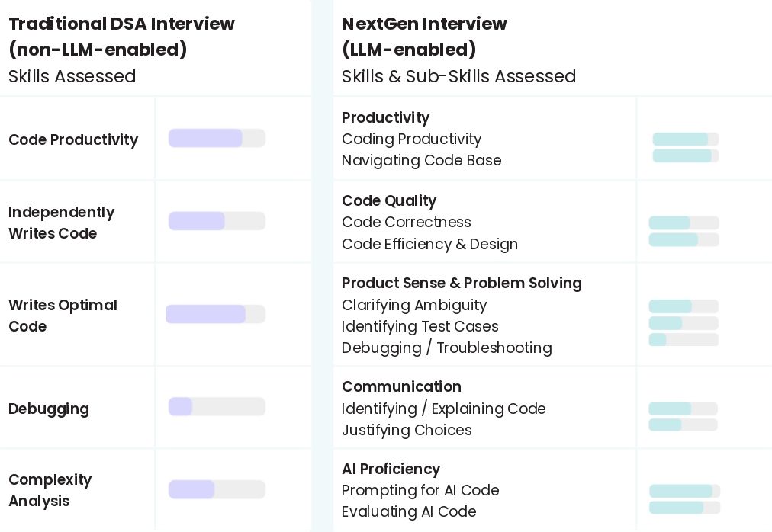The width and height of the screenshot is (772, 532).
Task: Click the Clarifying Ambiguity sub-skill text
Action: [414, 305]
